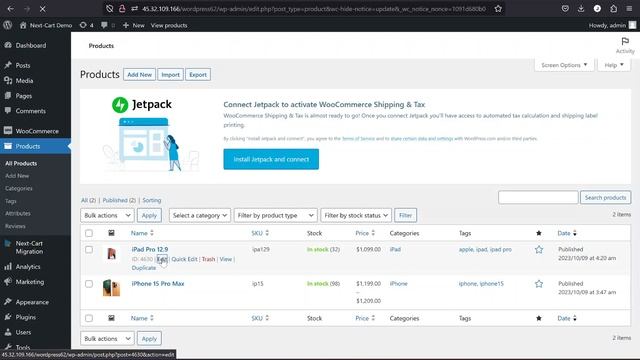Sort products by Name column header

tap(142, 233)
